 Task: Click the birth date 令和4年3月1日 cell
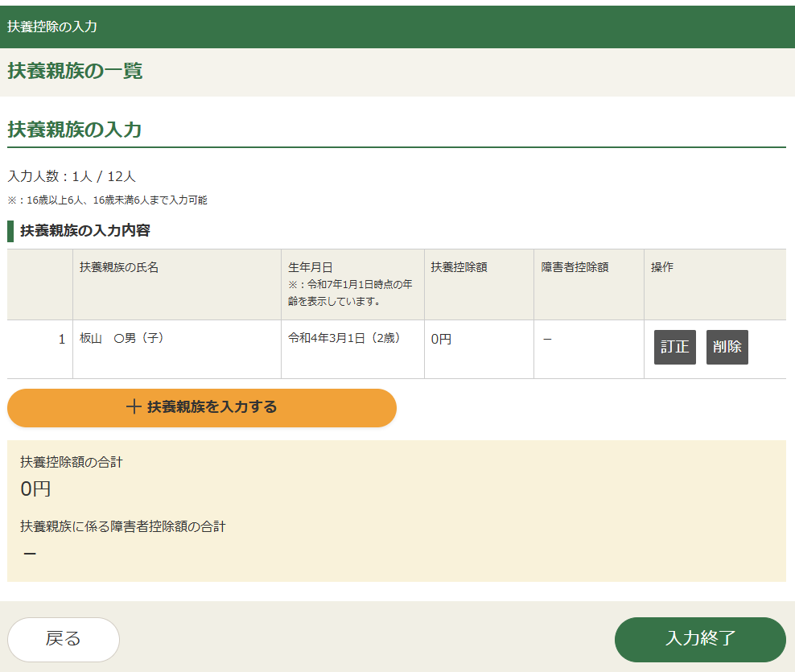point(344,339)
